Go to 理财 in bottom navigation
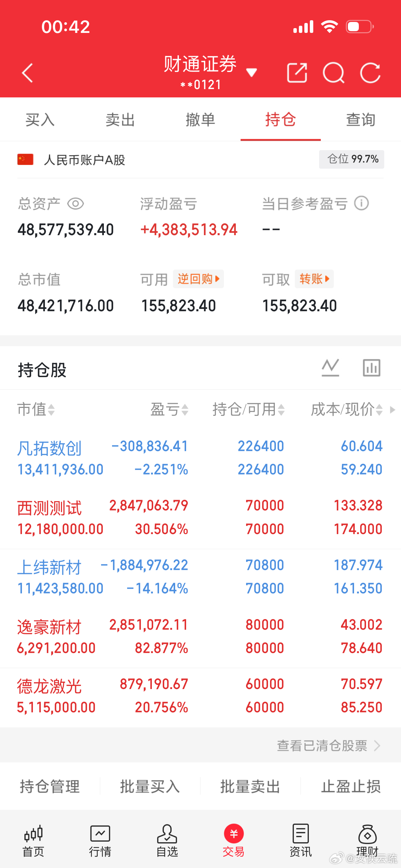Screen dimensions: 401x868 pos(367,841)
